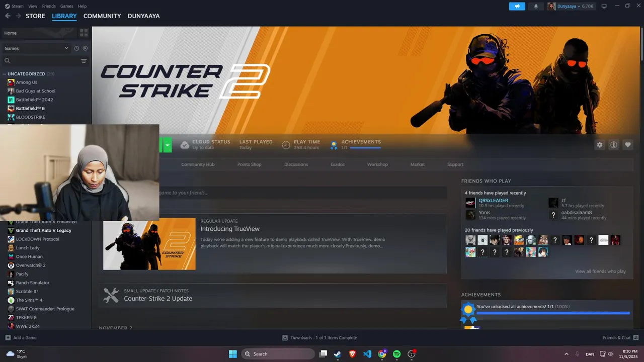The image size is (644, 362).
Task: Click View all friends who play
Action: [600, 271]
